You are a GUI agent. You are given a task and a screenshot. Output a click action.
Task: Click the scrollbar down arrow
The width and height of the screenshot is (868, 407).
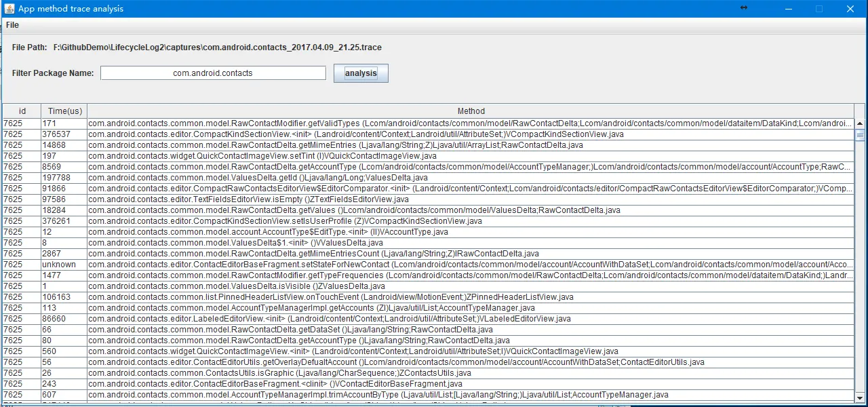[x=860, y=397]
